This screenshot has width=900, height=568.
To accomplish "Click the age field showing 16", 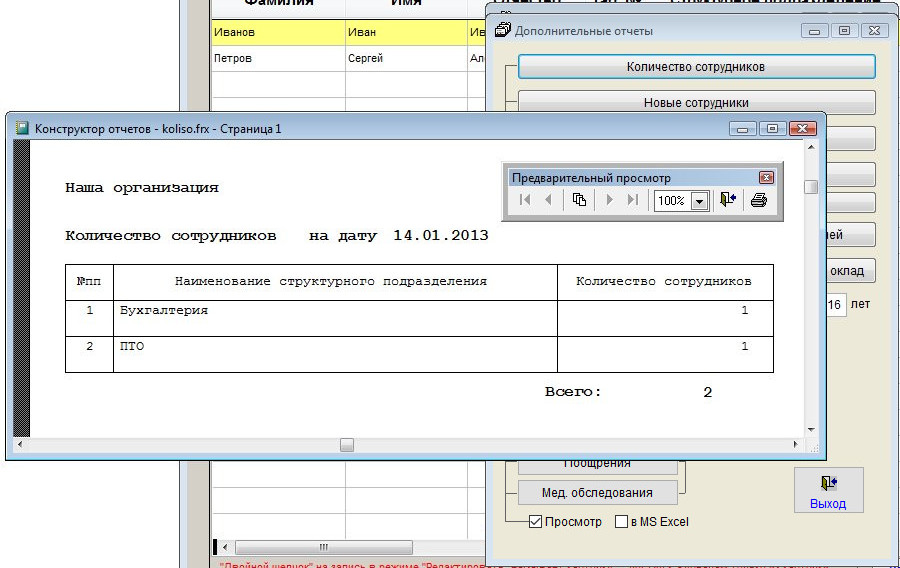I will pyautogui.click(x=836, y=305).
